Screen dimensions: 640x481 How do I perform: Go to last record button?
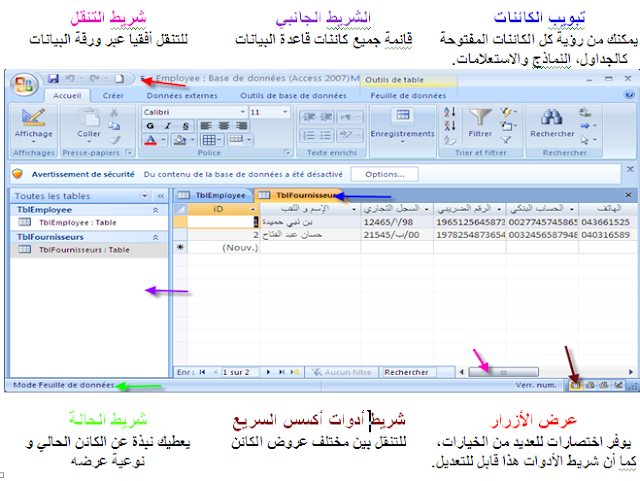click(x=282, y=372)
